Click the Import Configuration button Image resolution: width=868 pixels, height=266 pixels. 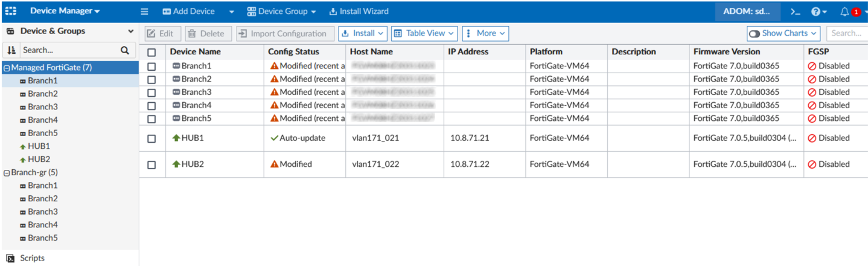[x=283, y=34]
